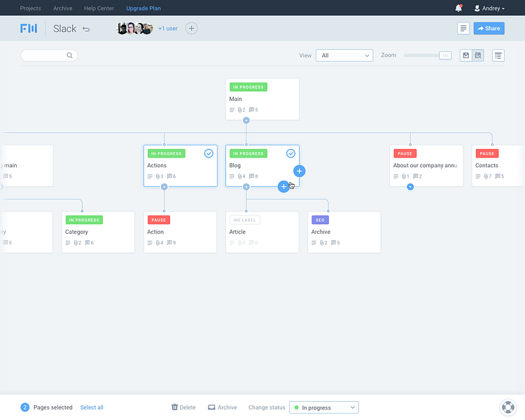
Task: Select the Article page card
Action: 262,232
